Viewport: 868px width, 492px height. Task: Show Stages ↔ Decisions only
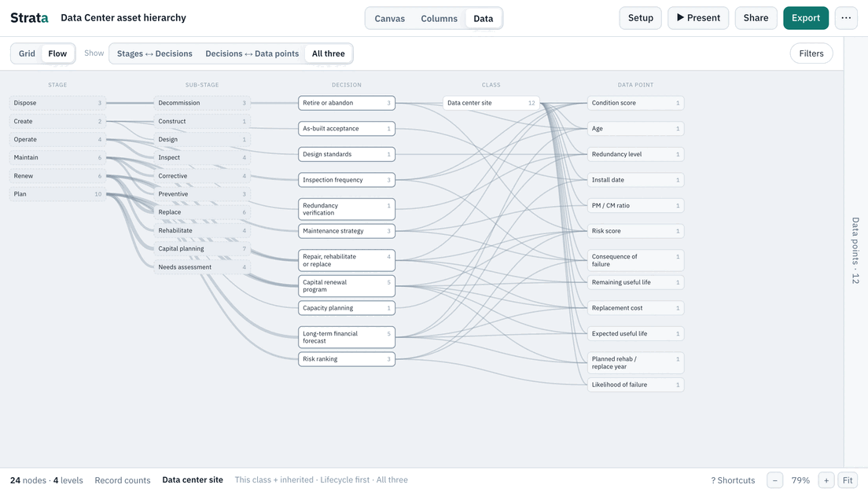[x=154, y=53]
